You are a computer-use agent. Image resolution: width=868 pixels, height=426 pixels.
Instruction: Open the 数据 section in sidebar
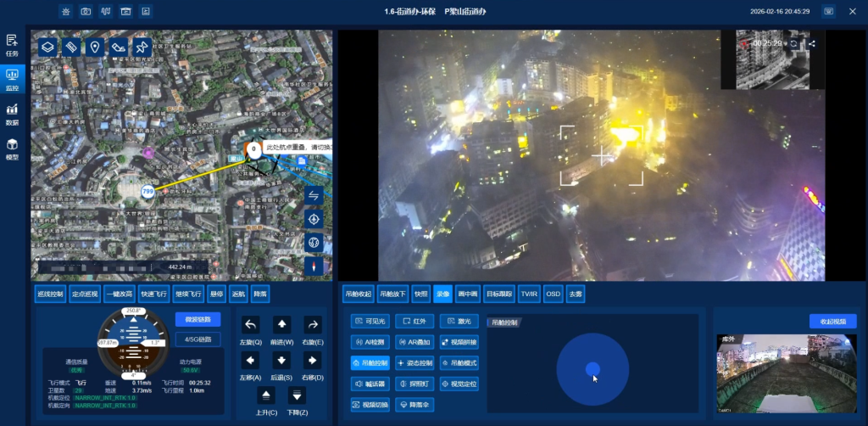pos(12,115)
